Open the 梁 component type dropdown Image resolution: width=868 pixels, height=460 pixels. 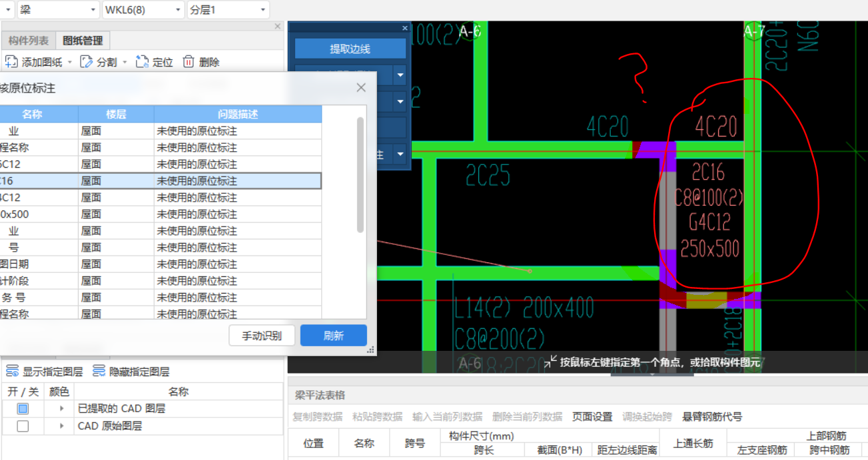coord(92,10)
